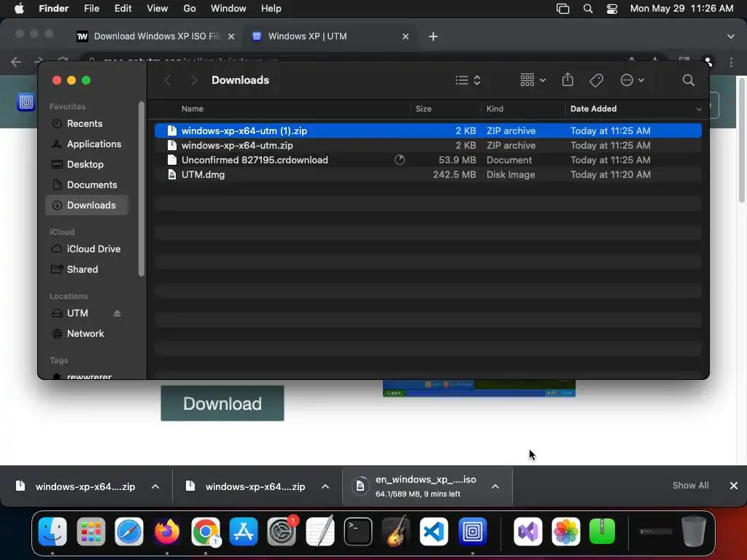Sort by the Size column header
747x560 pixels.
423,109
